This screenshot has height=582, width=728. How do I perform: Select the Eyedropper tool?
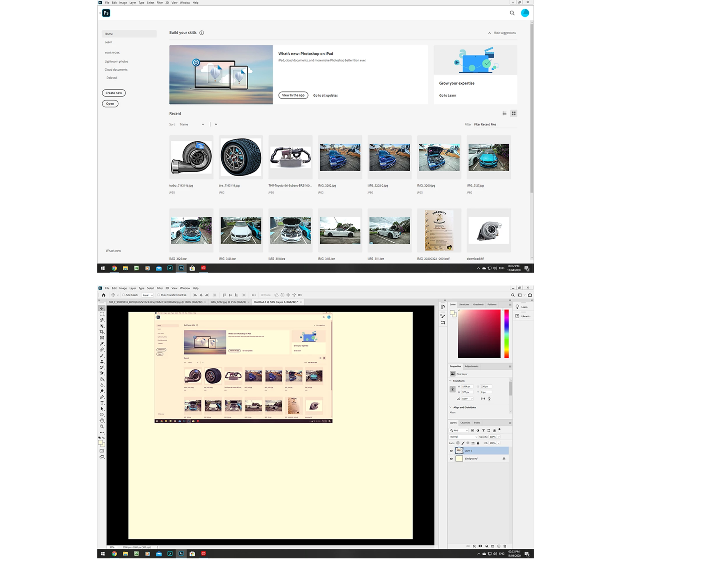click(x=102, y=344)
